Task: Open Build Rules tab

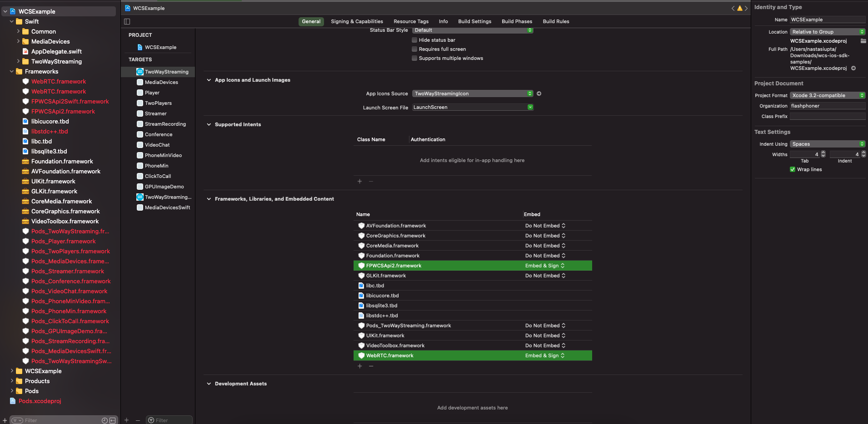Action: [x=556, y=21]
